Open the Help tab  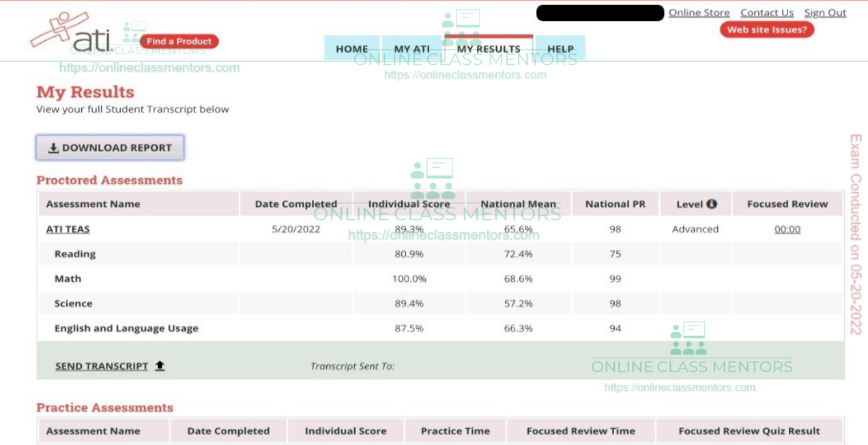(560, 48)
